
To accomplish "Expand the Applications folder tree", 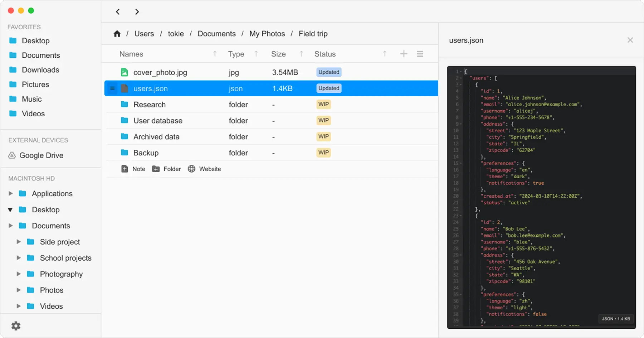I will pyautogui.click(x=11, y=193).
